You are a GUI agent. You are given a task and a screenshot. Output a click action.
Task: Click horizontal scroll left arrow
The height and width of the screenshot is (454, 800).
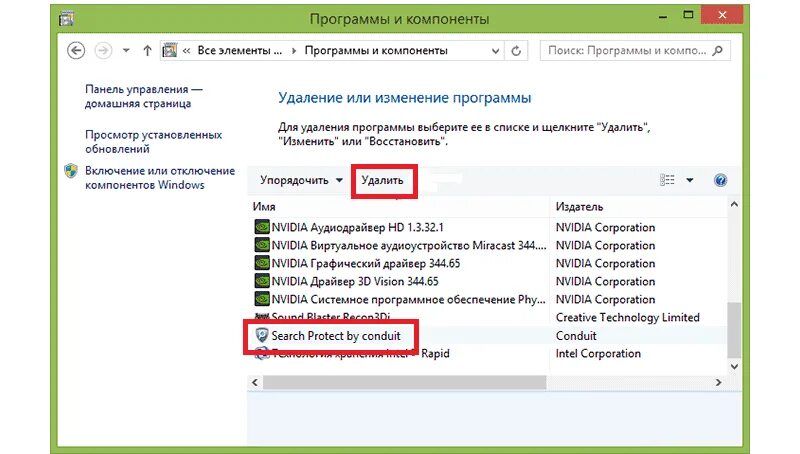click(255, 382)
